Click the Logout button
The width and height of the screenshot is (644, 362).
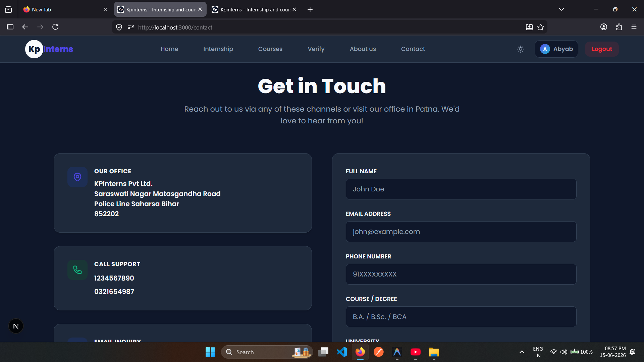pyautogui.click(x=602, y=49)
